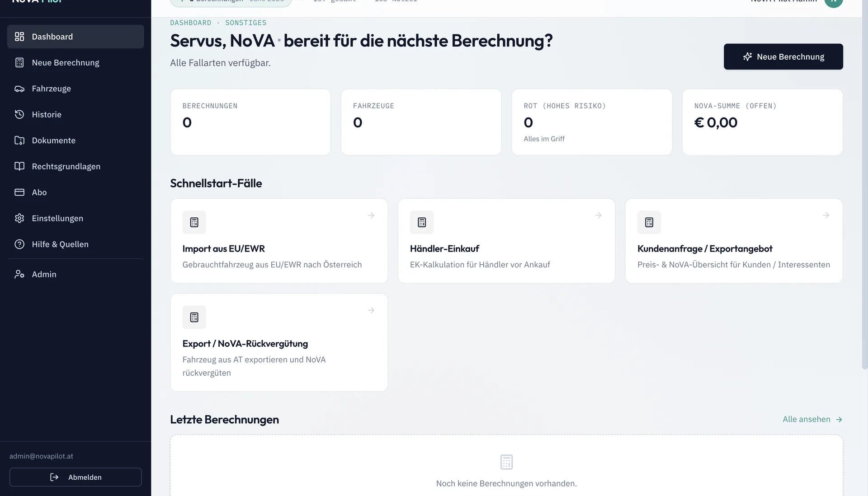This screenshot has height=496, width=868.
Task: Open Dokumente section
Action: click(x=75, y=140)
